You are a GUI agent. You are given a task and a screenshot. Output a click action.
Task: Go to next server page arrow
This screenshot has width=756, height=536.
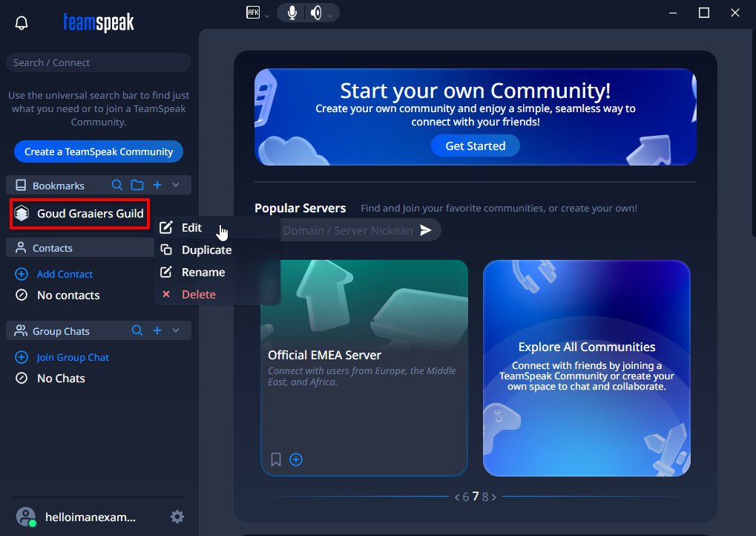493,497
